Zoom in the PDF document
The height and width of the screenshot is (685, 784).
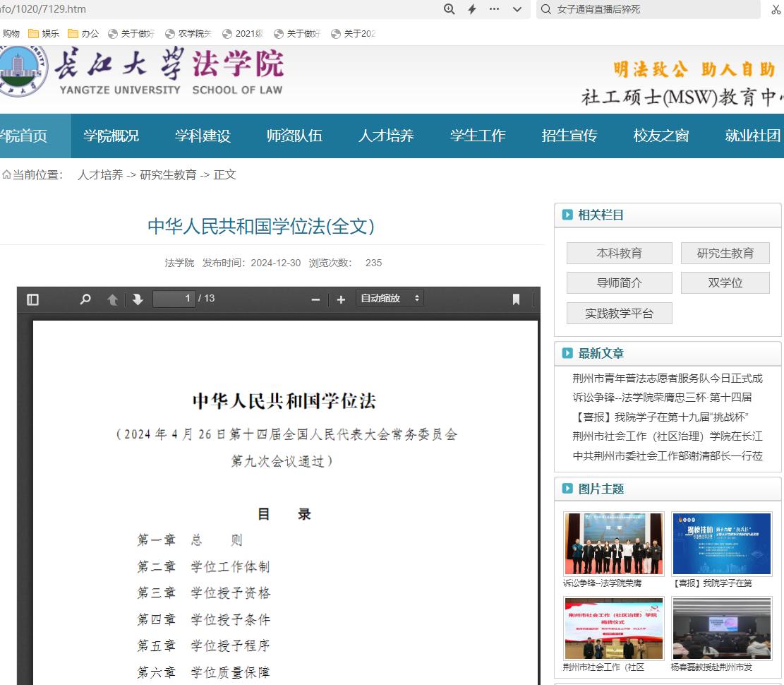(341, 299)
